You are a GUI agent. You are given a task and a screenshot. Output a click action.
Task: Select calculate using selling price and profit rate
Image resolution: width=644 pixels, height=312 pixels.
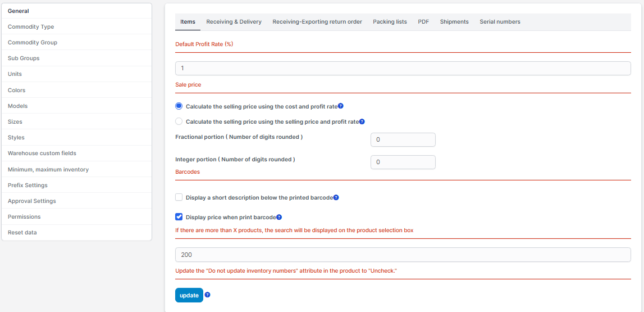tap(179, 121)
